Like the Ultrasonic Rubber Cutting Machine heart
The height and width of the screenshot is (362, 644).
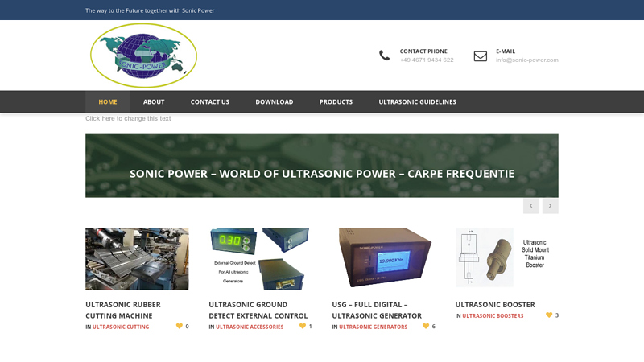coord(179,327)
